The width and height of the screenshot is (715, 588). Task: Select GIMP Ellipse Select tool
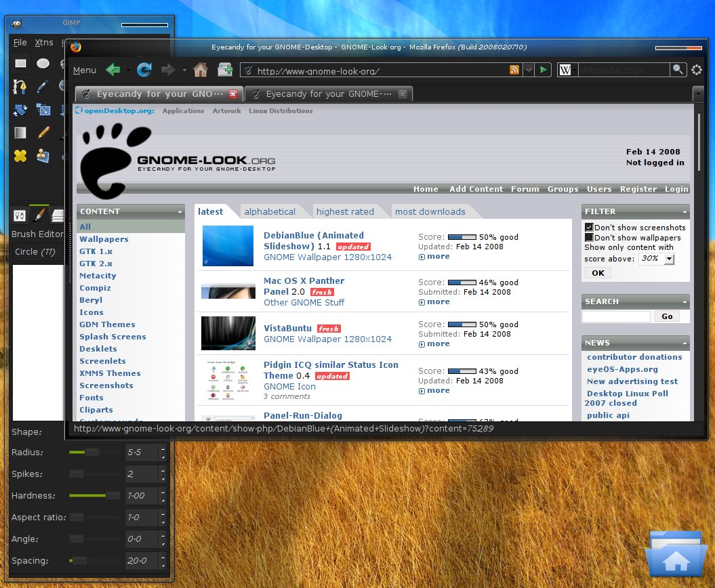pyautogui.click(x=43, y=64)
